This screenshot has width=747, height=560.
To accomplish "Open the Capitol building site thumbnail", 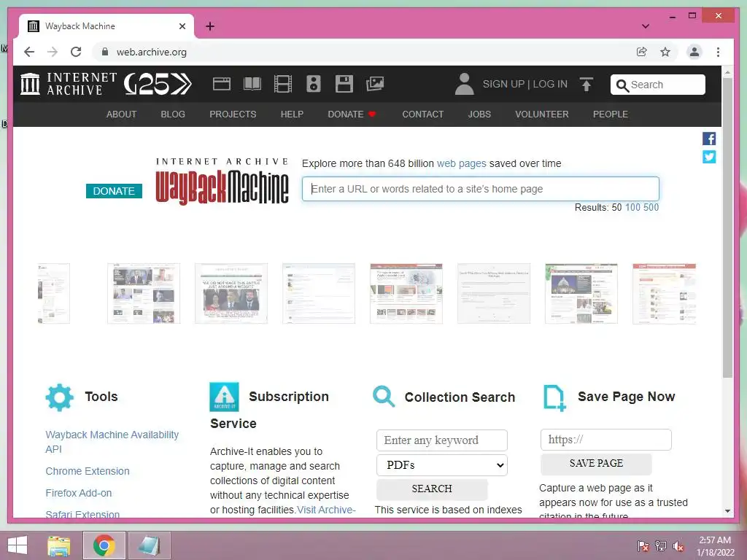I will tap(581, 293).
